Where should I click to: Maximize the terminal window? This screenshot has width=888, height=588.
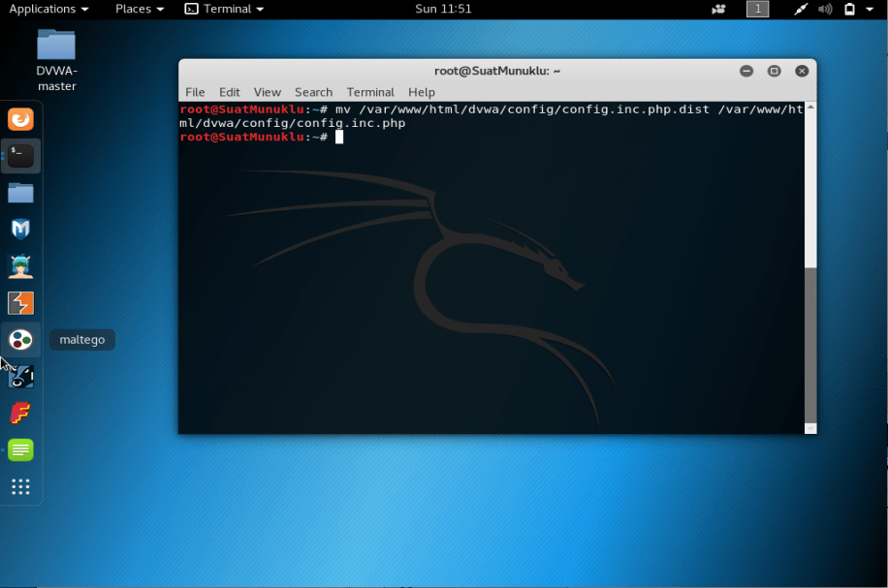[x=775, y=71]
